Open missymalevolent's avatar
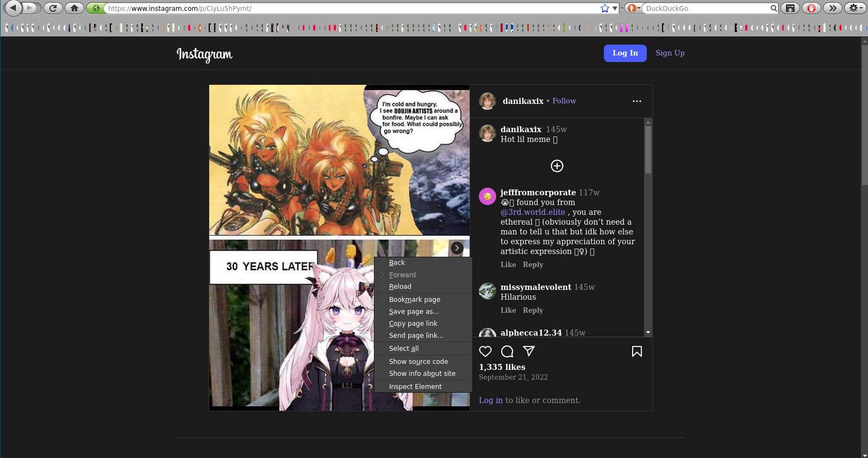This screenshot has width=868, height=458. click(488, 291)
